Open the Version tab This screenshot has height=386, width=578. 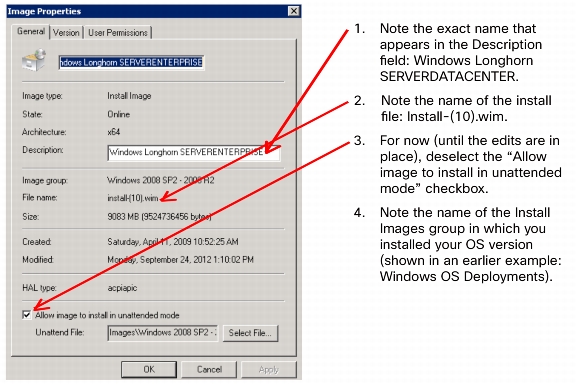tap(66, 33)
